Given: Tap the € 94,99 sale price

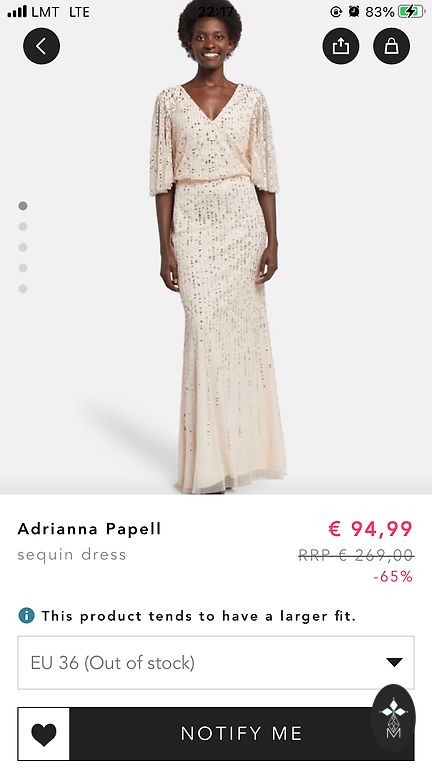Looking at the screenshot, I should click(x=370, y=529).
